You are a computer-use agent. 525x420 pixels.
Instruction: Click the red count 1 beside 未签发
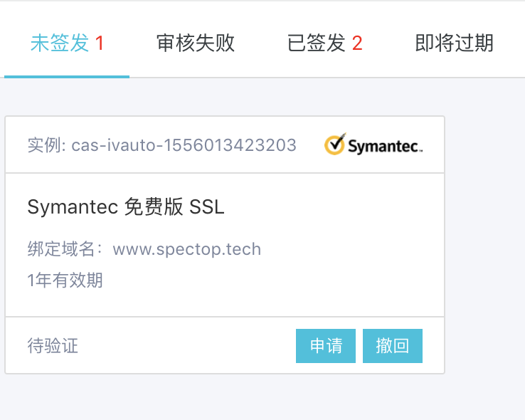tap(100, 43)
